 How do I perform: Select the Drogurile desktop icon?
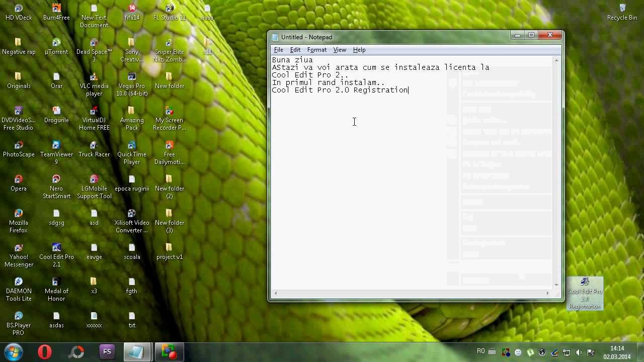(56, 115)
